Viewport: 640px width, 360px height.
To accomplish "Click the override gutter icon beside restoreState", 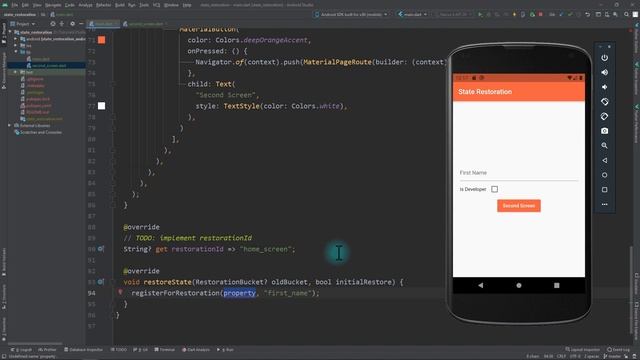I will click(x=101, y=282).
